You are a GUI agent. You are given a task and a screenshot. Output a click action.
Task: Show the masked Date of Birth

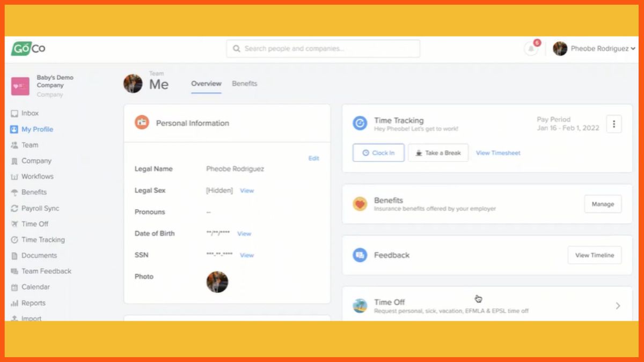click(244, 233)
